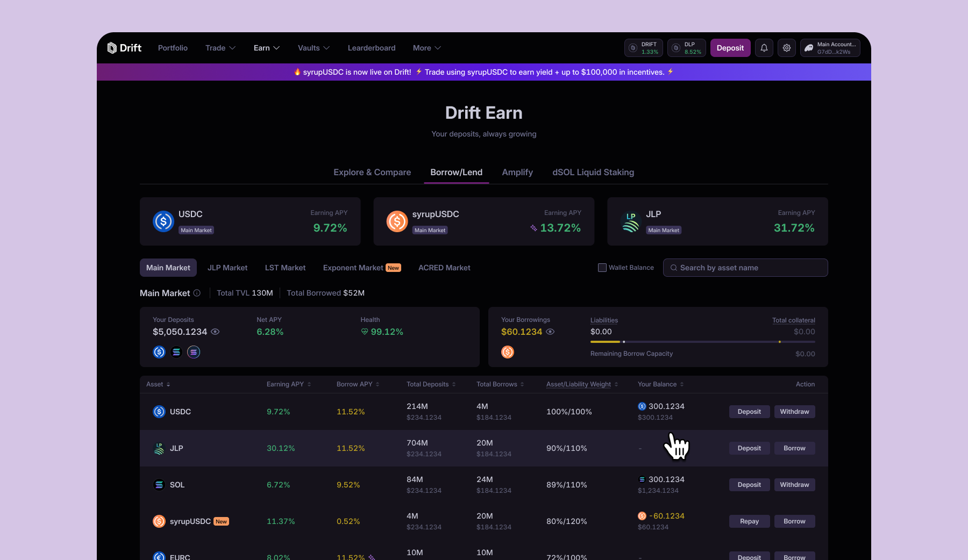Open the Main Account wallet selector

(830, 48)
